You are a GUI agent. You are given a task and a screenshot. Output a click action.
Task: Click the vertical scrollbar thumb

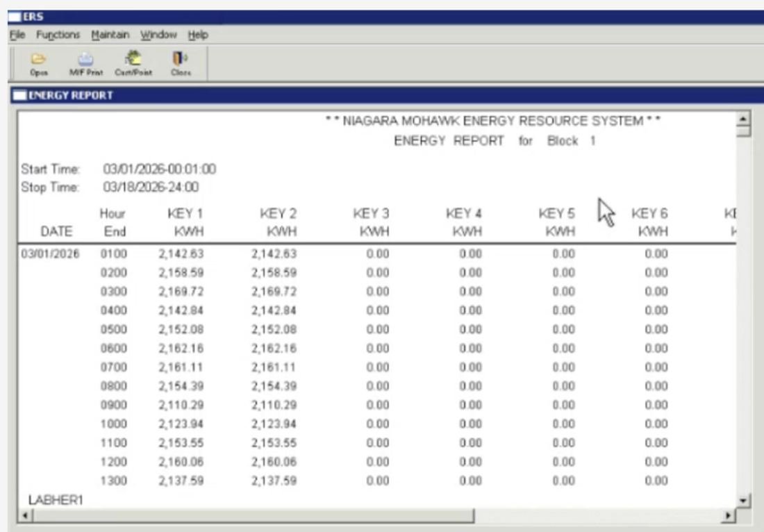(743, 131)
